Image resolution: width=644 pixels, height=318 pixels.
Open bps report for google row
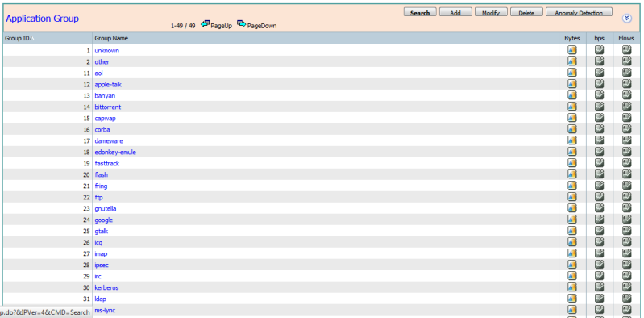[x=599, y=220]
